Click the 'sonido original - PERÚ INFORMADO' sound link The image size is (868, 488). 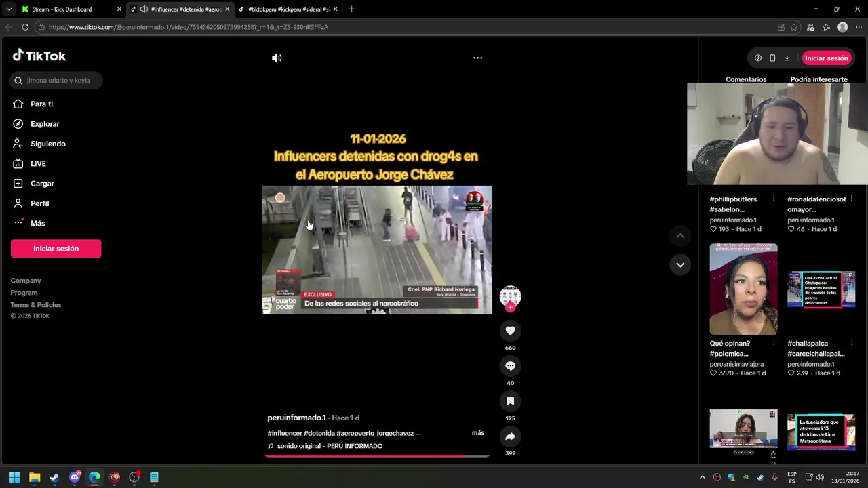[x=330, y=446]
